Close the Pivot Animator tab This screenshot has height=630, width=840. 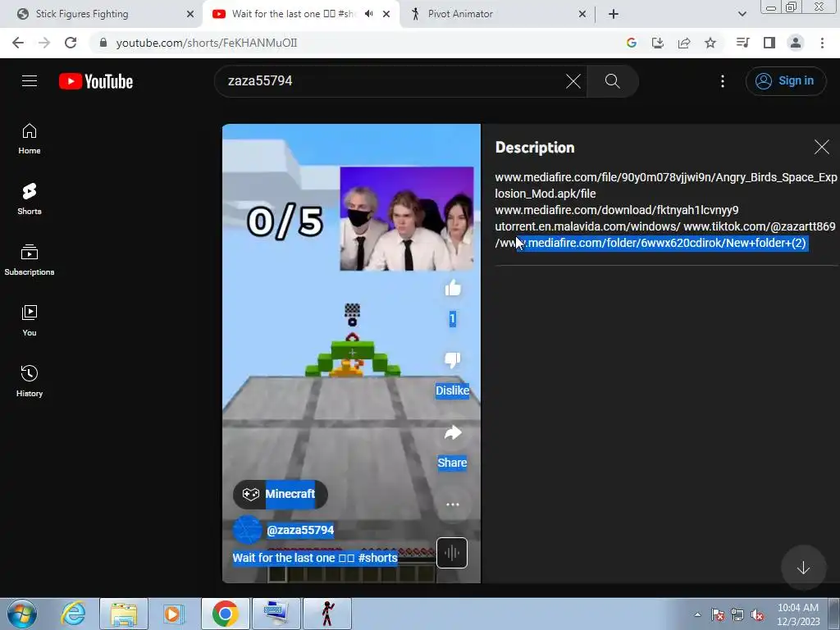[x=582, y=14]
